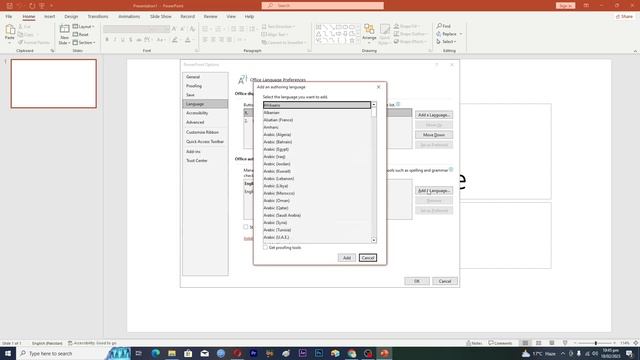Switch to the Animations tab
The width and height of the screenshot is (640, 360).
pyautogui.click(x=129, y=16)
